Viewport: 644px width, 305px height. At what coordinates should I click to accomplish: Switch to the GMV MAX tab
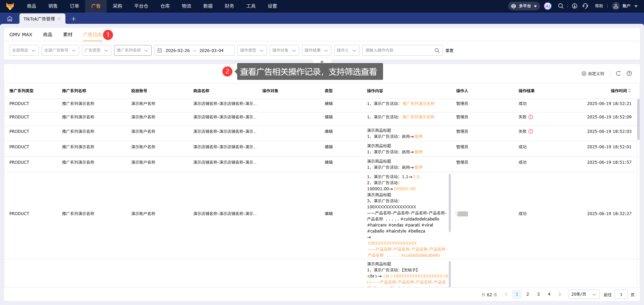click(x=21, y=35)
